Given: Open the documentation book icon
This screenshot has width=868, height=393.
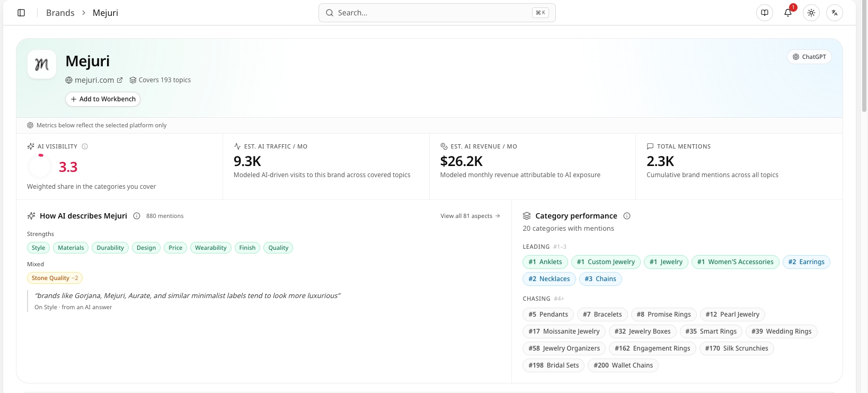Looking at the screenshot, I should [765, 13].
